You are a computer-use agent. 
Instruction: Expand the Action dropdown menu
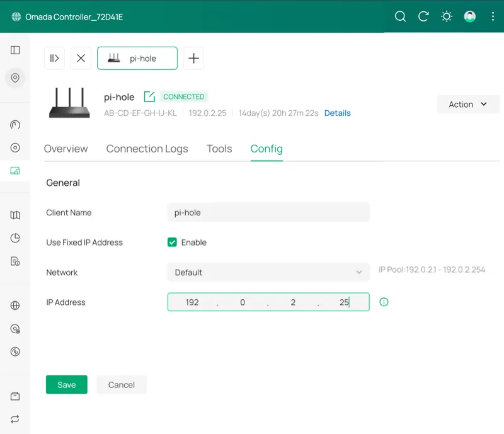(x=468, y=104)
